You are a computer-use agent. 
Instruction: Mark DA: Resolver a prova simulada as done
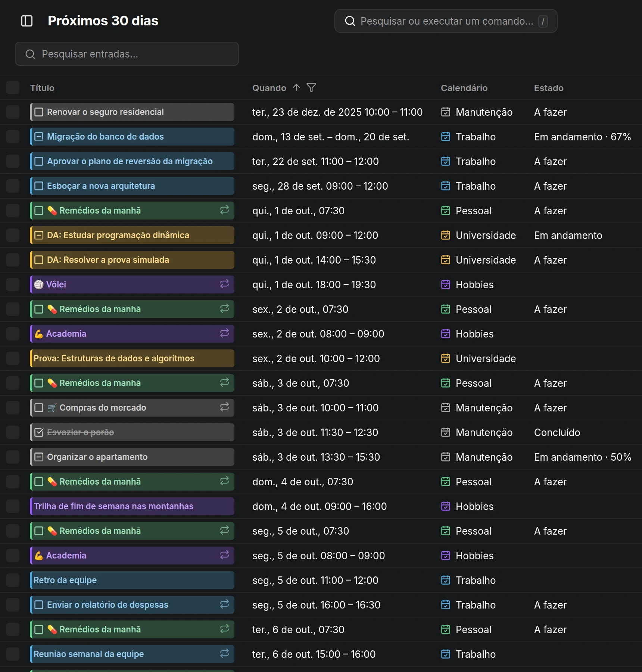click(x=39, y=260)
